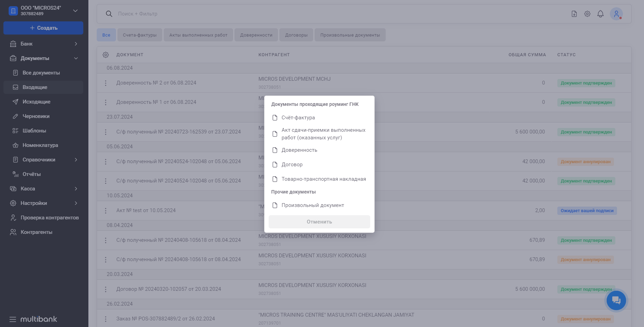Open the notifications bell
644x327 pixels.
[600, 14]
